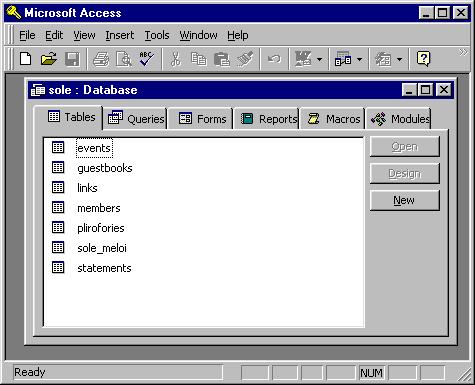Show more toolbar buttons via the chevron
Viewport: 475px width, 385px height.
click(x=463, y=52)
